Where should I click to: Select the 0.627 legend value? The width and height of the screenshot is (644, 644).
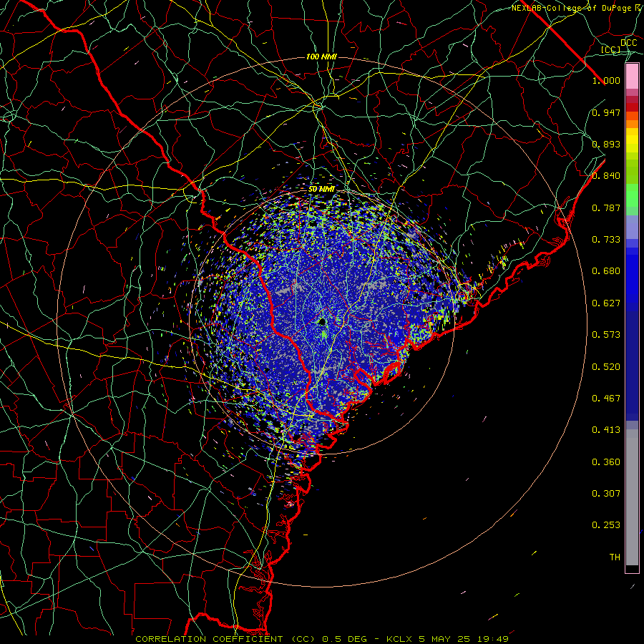coord(606,303)
